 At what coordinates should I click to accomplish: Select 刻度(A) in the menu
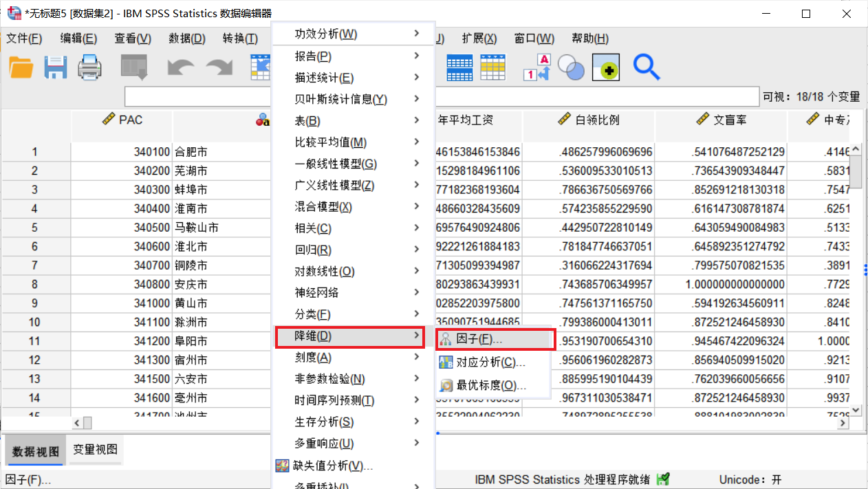(354, 357)
